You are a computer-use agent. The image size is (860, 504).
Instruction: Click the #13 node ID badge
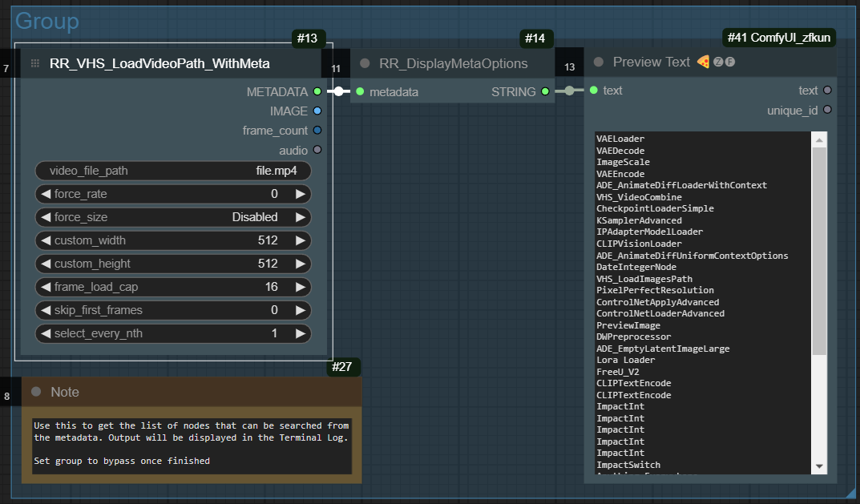[307, 38]
